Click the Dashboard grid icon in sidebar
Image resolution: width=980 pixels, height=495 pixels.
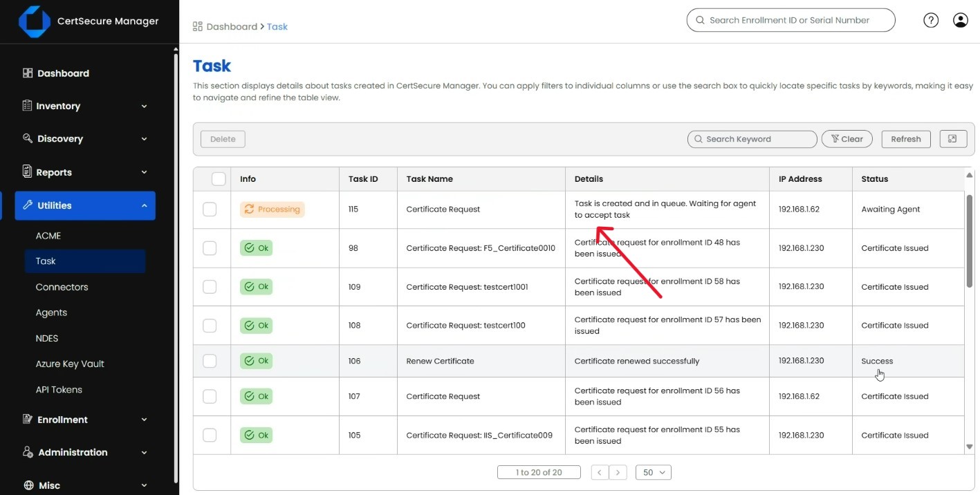coord(28,73)
